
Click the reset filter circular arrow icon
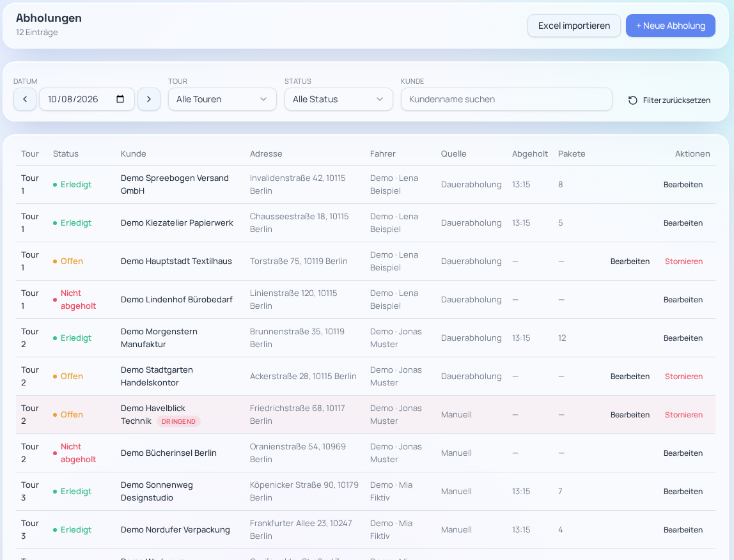point(633,100)
